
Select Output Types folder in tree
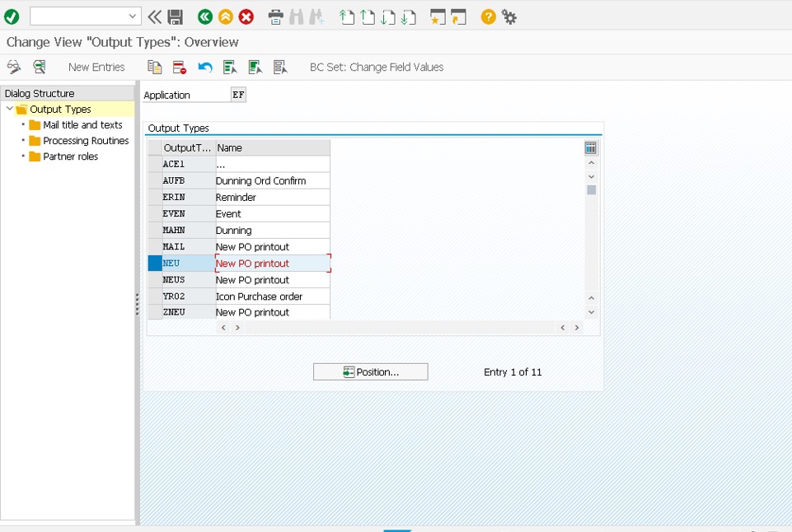click(x=60, y=109)
